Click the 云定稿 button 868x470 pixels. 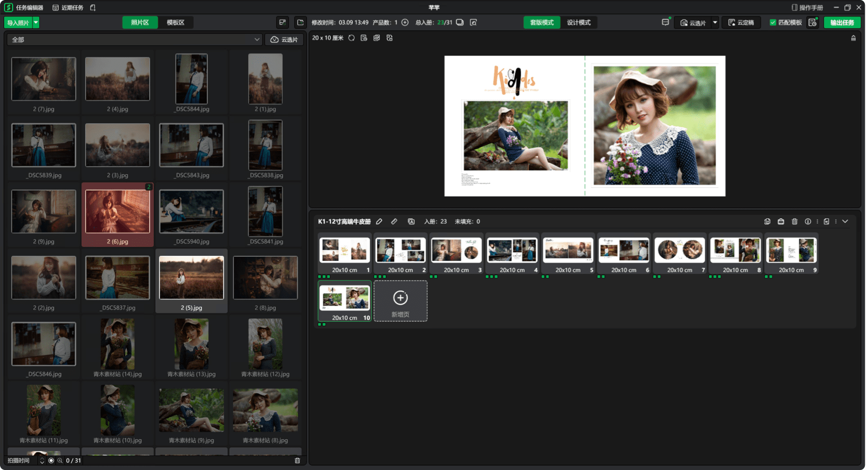tap(741, 22)
